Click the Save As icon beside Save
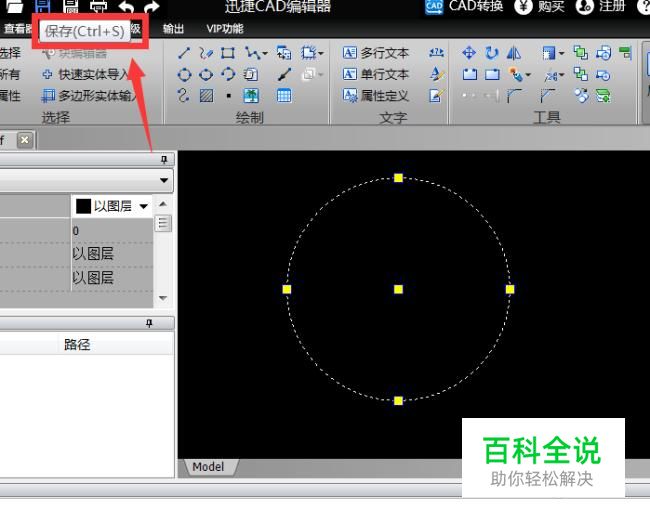 pyautogui.click(x=71, y=6)
